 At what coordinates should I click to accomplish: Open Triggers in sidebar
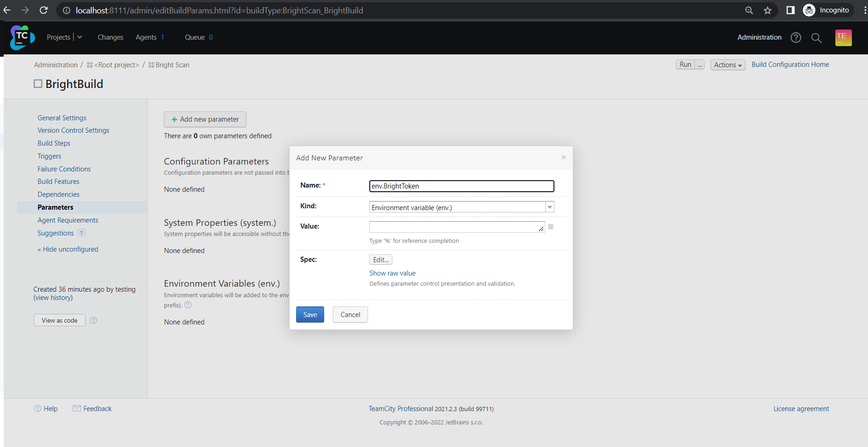pyautogui.click(x=49, y=156)
